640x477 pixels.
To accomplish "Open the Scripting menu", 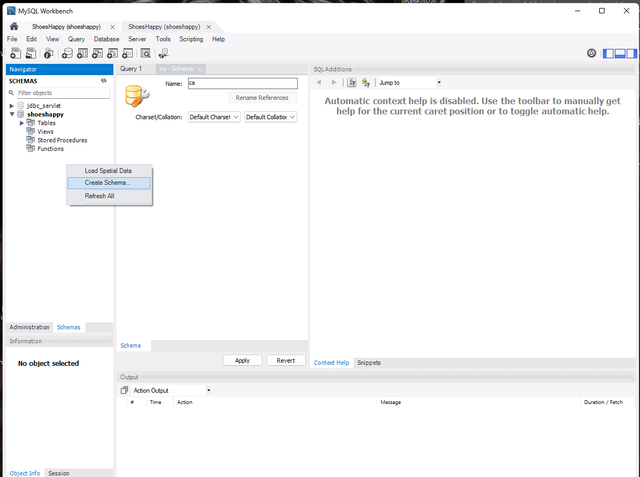I will pyautogui.click(x=191, y=39).
